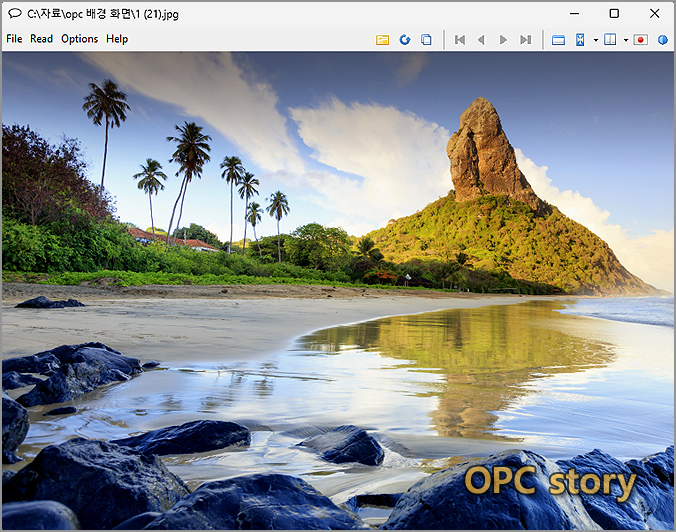Screen dimensions: 676x532
Task: Expand the fit mode dropdown arrow
Action: point(596,40)
